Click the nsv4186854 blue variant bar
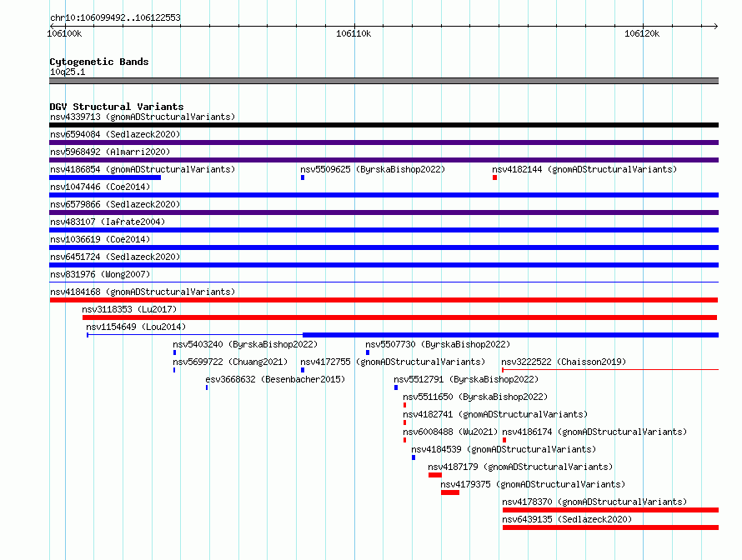The height and width of the screenshot is (560, 742). pos(105,177)
